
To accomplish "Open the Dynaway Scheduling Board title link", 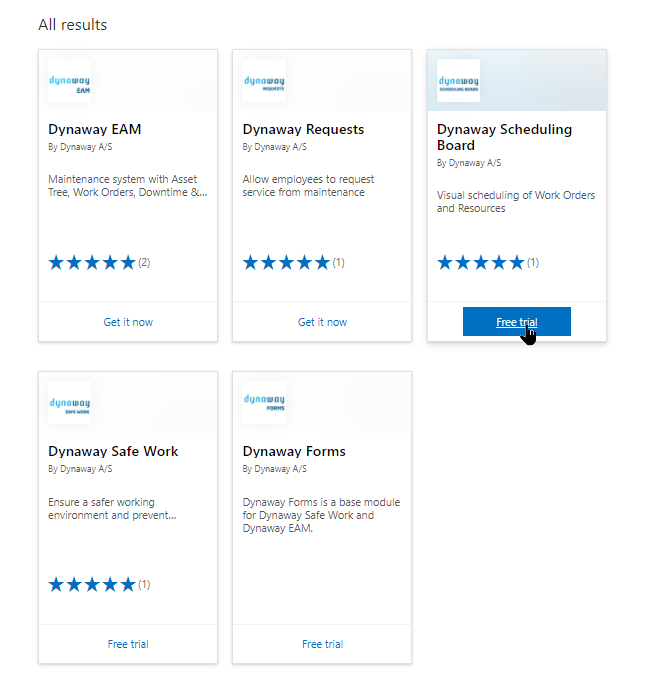I will click(504, 137).
